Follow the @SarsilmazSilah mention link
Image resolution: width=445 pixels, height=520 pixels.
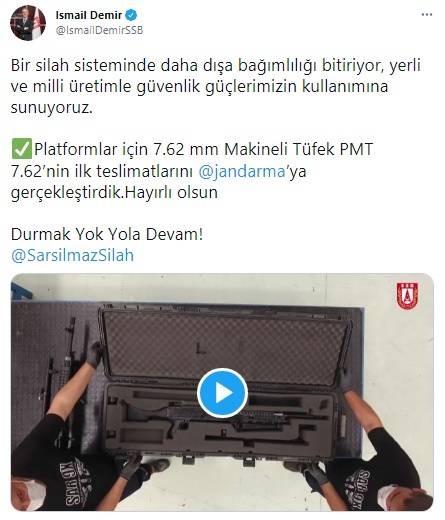[x=72, y=255]
